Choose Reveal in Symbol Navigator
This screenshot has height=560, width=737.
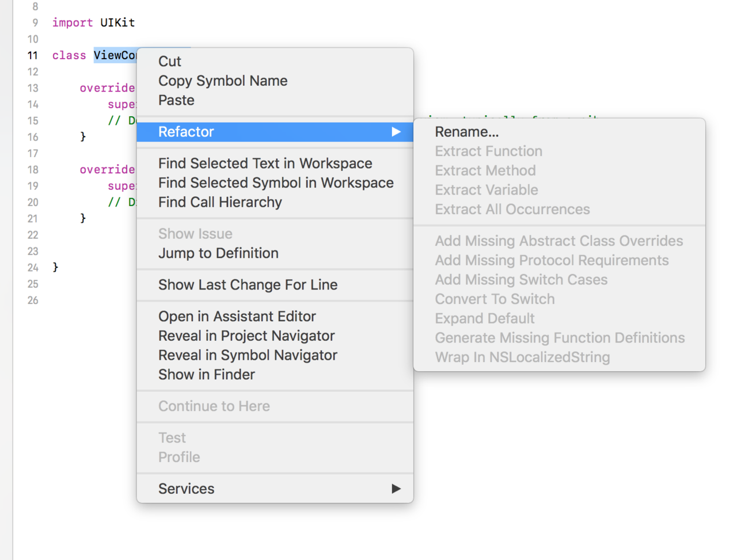pyautogui.click(x=248, y=355)
